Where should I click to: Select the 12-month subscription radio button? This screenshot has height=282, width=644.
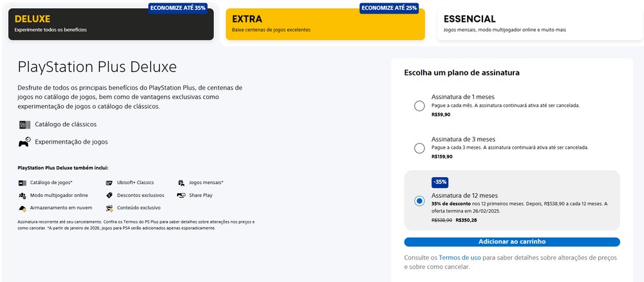click(x=420, y=201)
